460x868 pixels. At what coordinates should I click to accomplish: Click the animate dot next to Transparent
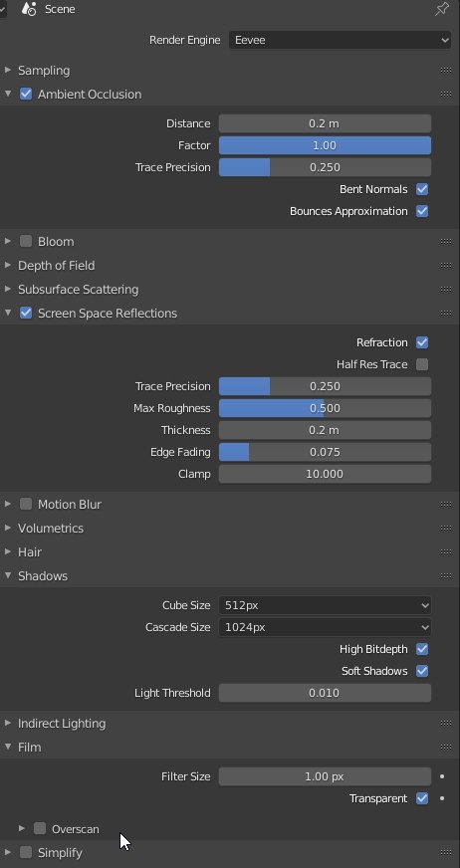point(442,798)
